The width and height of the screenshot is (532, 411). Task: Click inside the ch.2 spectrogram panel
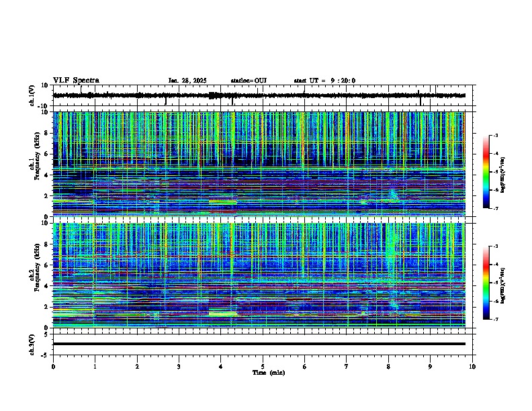click(x=259, y=275)
